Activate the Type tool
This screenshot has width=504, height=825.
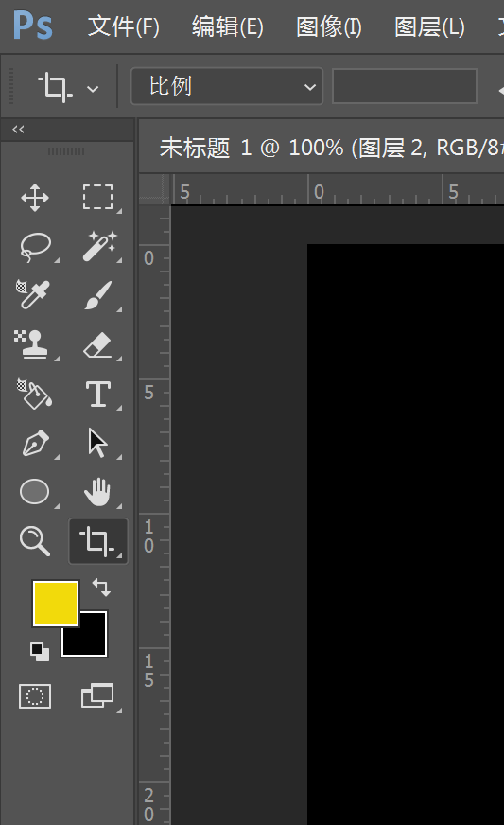tap(98, 394)
